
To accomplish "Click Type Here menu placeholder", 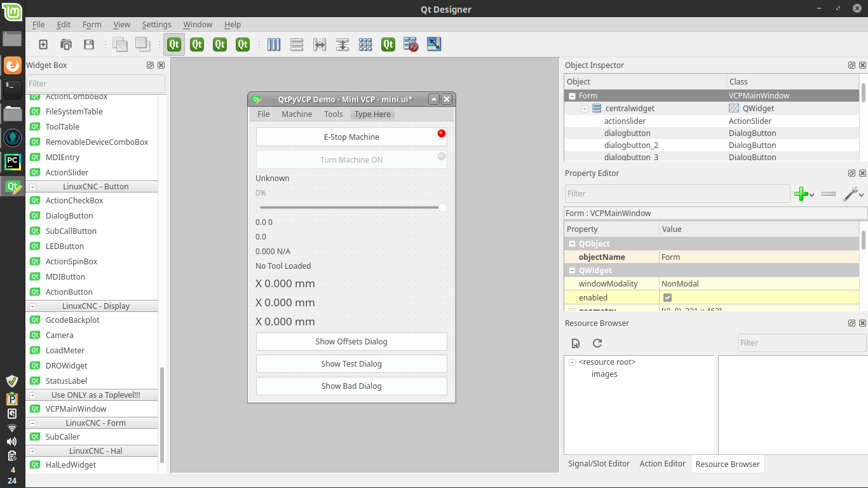I will [x=372, y=114].
